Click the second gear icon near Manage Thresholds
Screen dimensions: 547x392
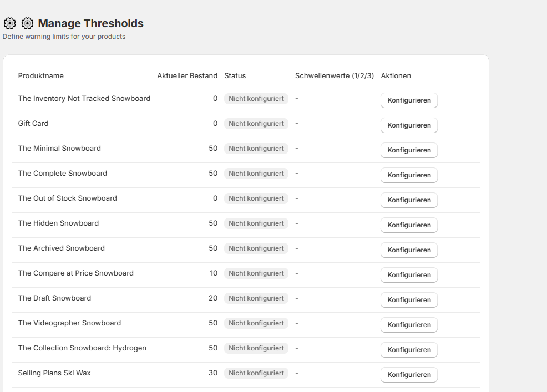point(27,23)
